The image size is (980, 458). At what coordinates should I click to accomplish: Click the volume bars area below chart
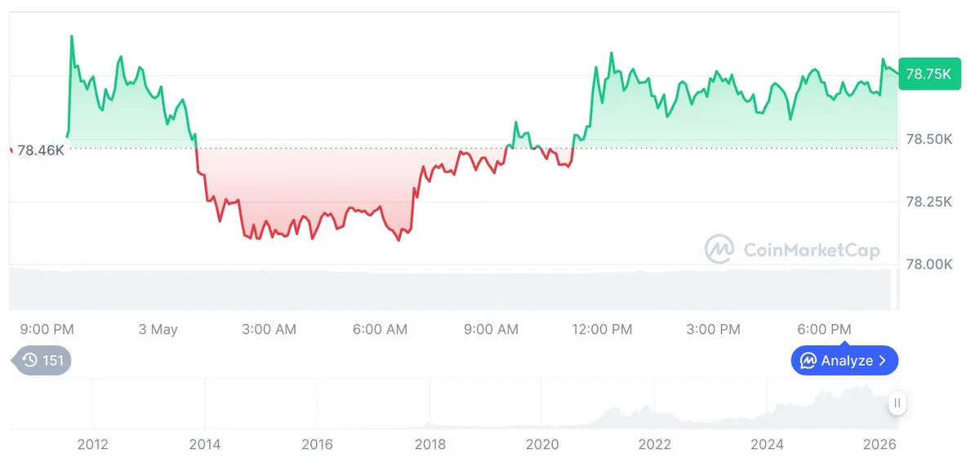[450, 287]
